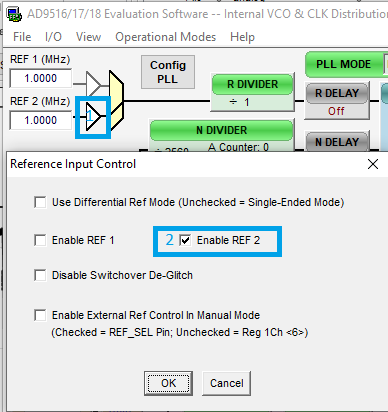Uncheck Enable REF 2 checkbox
Screen dimensions: 388x412
coord(185,240)
